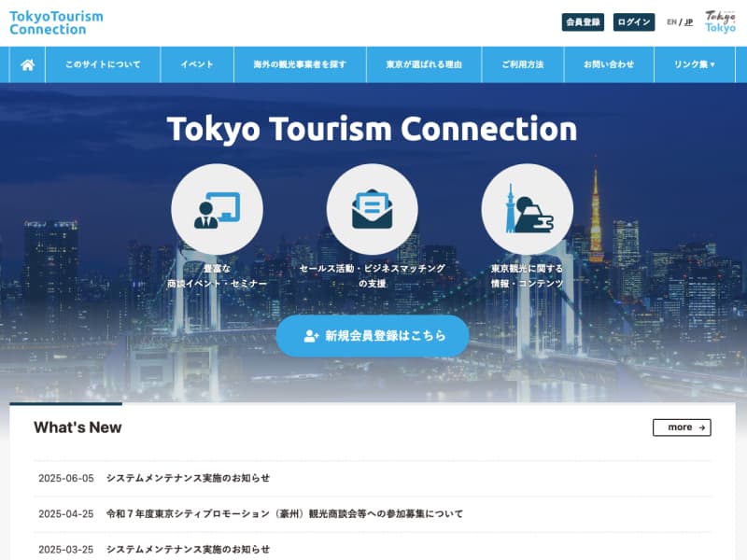Click the Skytree and Mt. Fuji circle icon

[528, 209]
